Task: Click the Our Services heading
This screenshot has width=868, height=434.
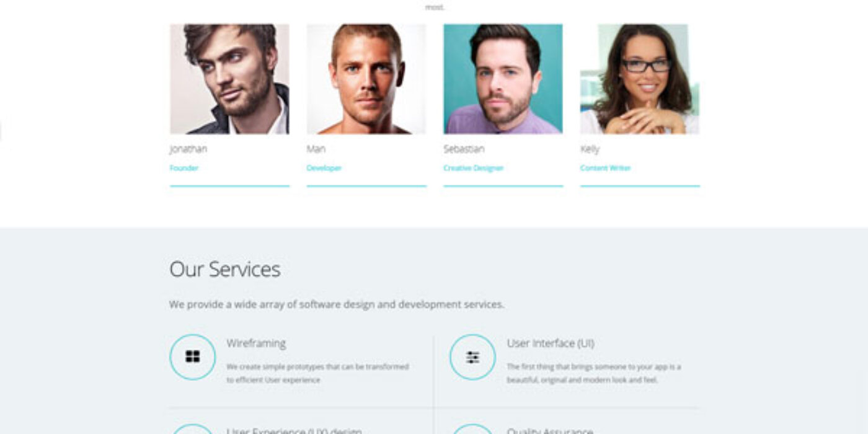Action: tap(225, 269)
